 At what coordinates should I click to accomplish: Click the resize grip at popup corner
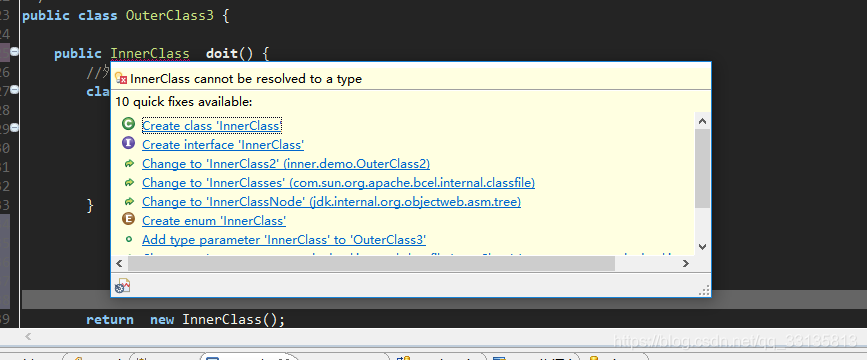tap(704, 290)
